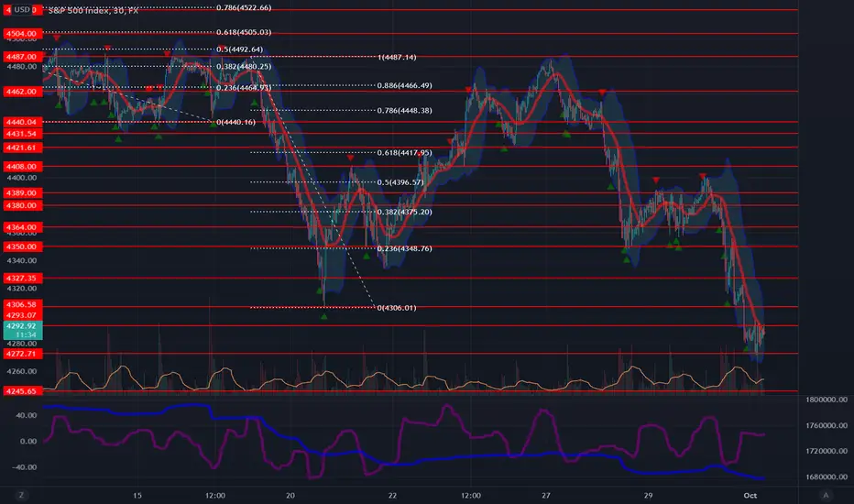This screenshot has height=504, width=854.
Task: Click the 0(4306.01) Fibonacci level label
Action: click(397, 308)
